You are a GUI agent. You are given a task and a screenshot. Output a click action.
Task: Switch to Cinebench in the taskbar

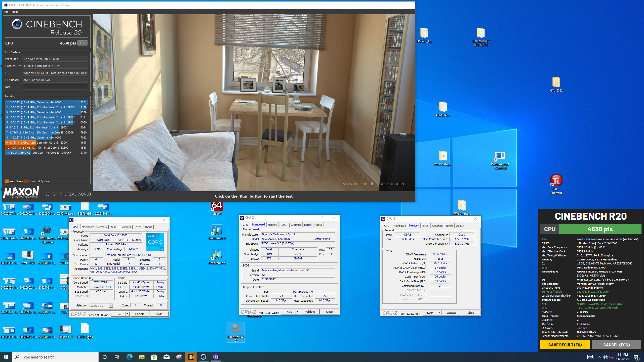pos(204,357)
